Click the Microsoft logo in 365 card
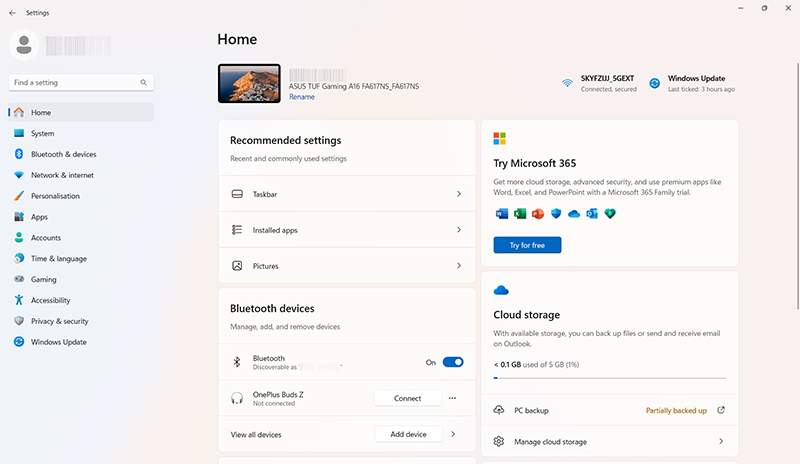This screenshot has height=464, width=800. click(x=499, y=138)
